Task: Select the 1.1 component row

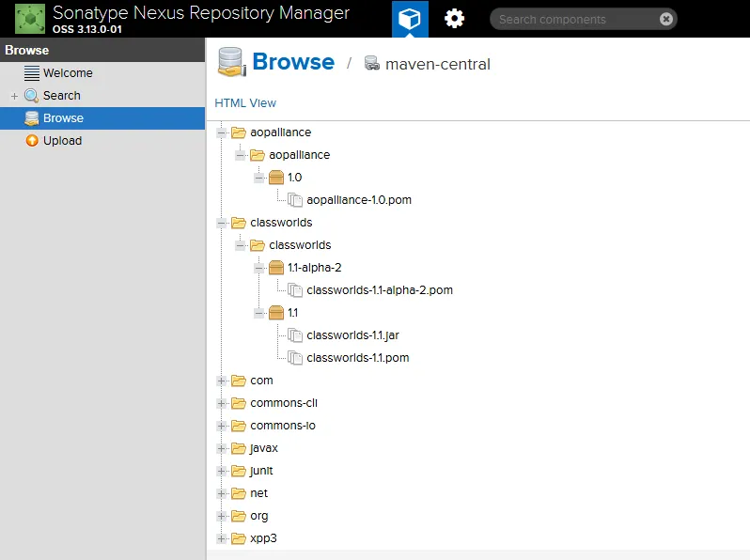Action: click(292, 313)
